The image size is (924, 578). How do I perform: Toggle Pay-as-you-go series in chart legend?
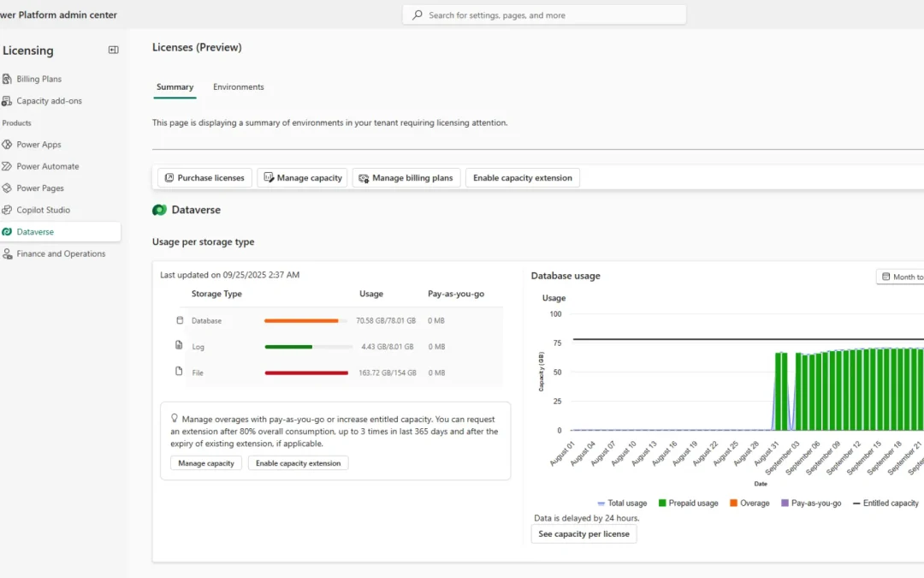pyautogui.click(x=810, y=504)
